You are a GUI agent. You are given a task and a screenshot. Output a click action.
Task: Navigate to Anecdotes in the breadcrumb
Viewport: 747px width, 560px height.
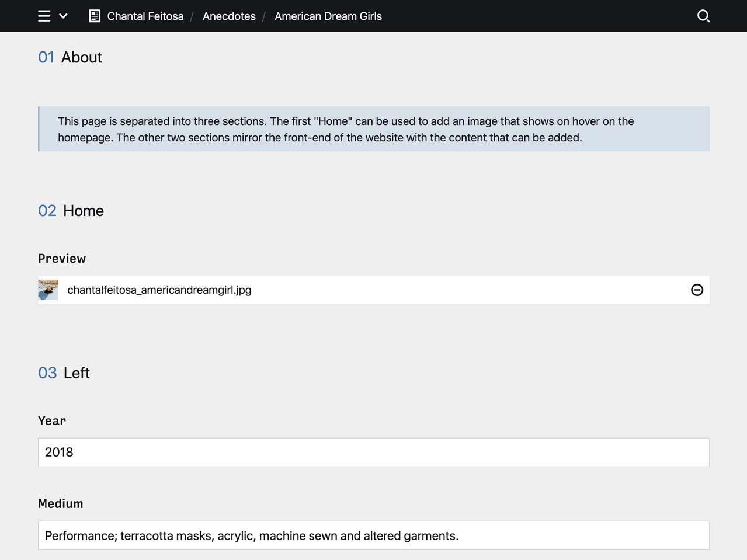click(229, 16)
